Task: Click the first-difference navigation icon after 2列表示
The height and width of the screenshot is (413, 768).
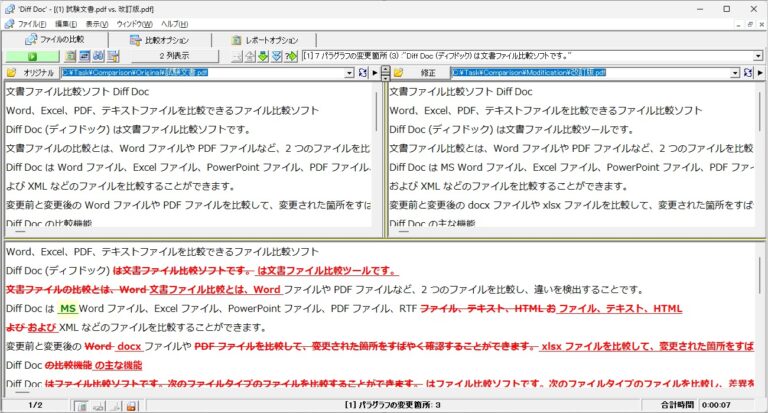Action: click(x=237, y=56)
